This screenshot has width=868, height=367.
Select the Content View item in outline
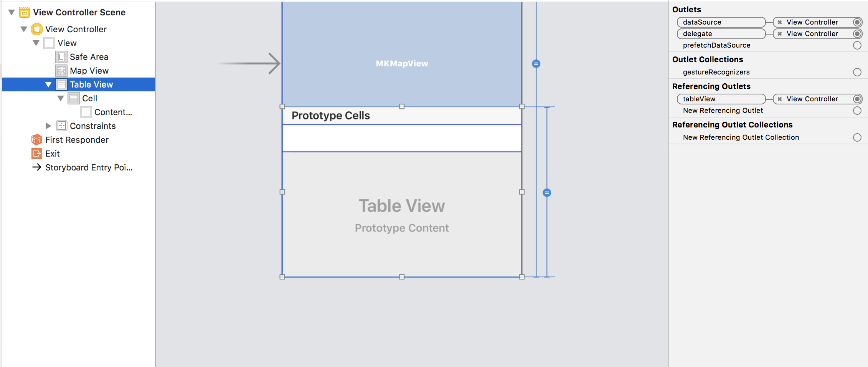pyautogui.click(x=106, y=112)
